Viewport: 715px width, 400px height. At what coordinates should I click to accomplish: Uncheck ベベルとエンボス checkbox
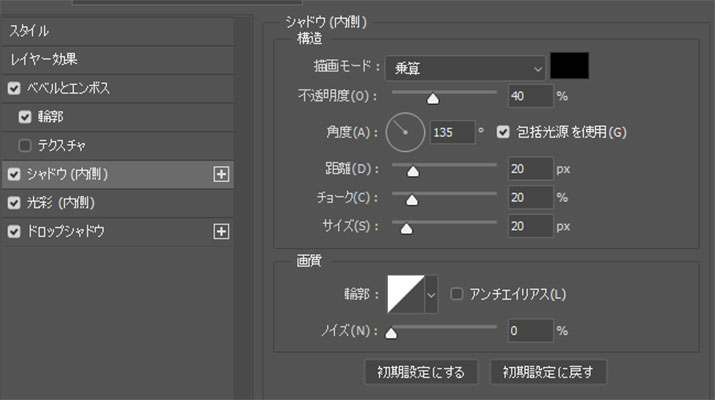click(x=14, y=88)
